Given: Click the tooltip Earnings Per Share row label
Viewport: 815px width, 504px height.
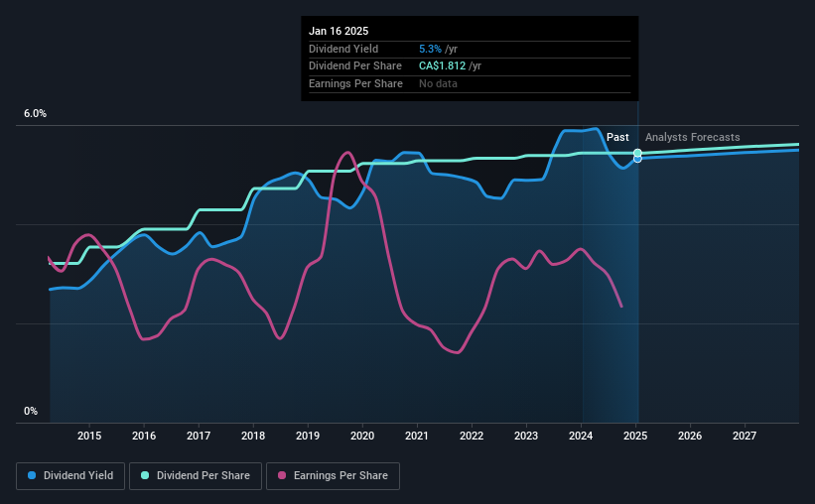Looking at the screenshot, I should click(x=355, y=83).
